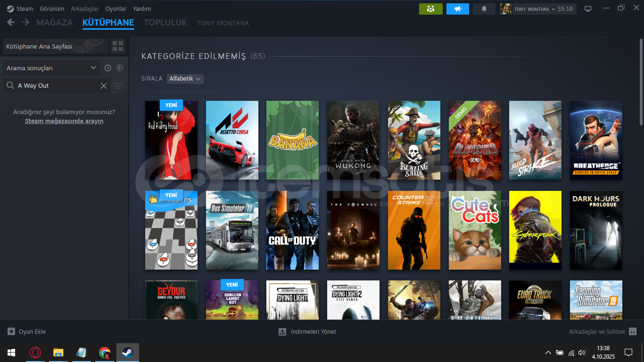Click the 'Steam mağazasında arayın' link

pyautogui.click(x=64, y=121)
